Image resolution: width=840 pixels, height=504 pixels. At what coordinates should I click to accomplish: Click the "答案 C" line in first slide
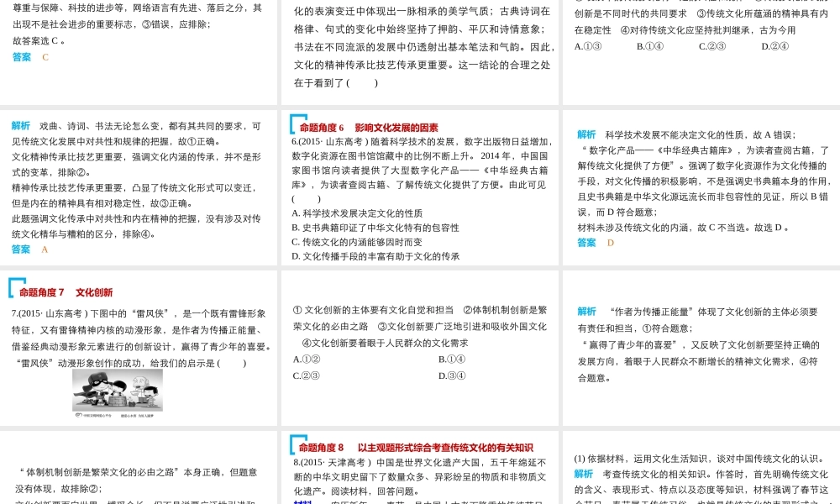30,57
